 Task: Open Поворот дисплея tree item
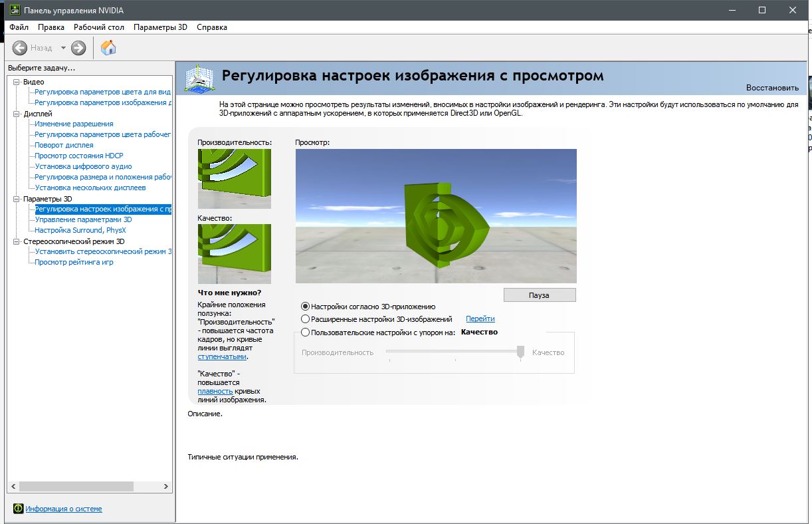tap(64, 145)
